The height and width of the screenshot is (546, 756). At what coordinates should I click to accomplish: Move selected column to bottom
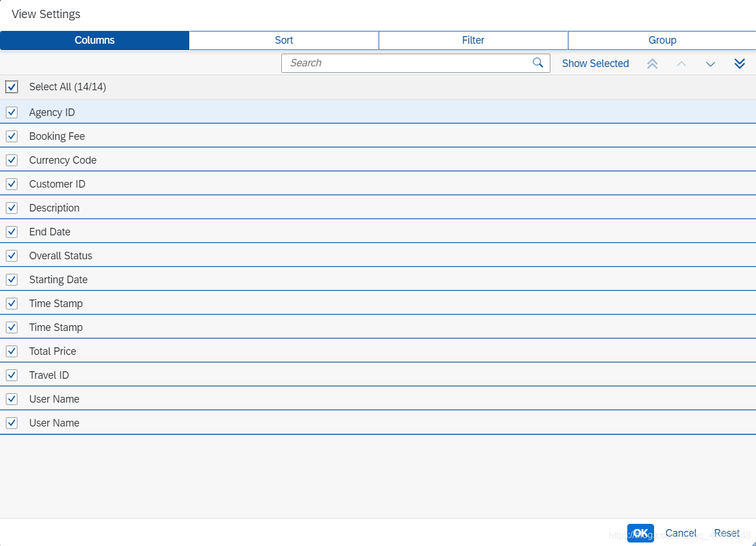pos(740,64)
